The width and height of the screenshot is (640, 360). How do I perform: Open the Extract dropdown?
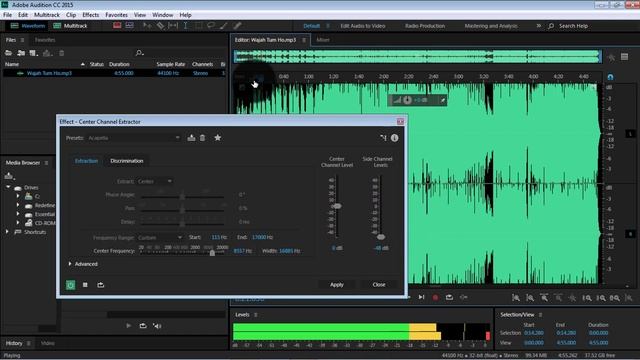coord(154,181)
